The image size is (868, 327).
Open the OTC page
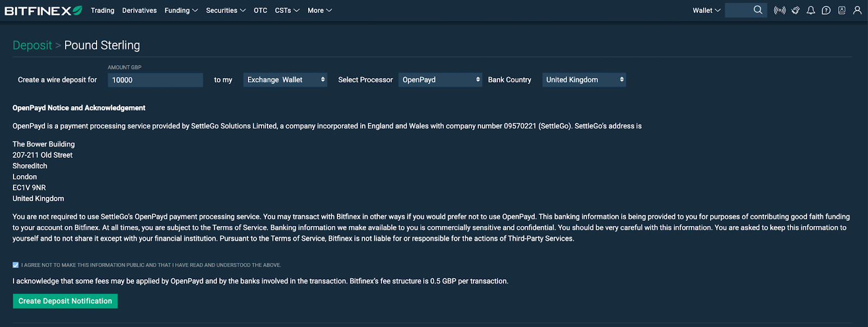click(x=260, y=10)
